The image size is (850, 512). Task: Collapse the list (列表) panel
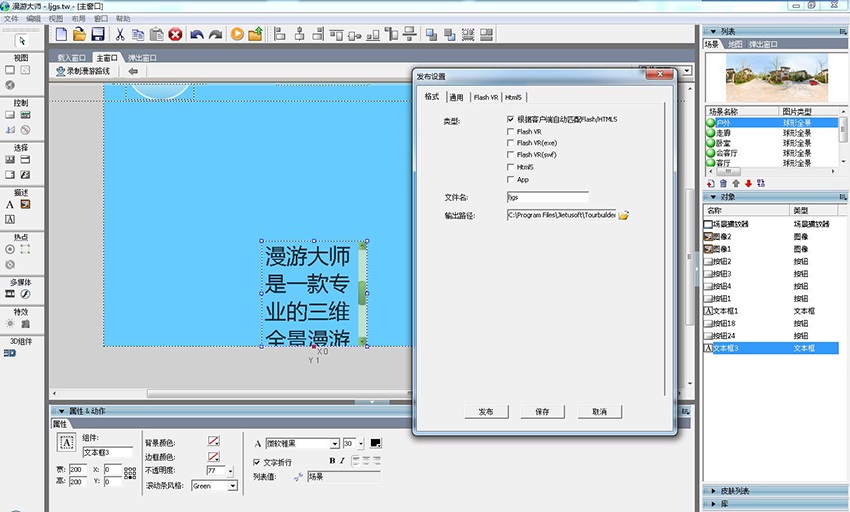click(x=713, y=31)
